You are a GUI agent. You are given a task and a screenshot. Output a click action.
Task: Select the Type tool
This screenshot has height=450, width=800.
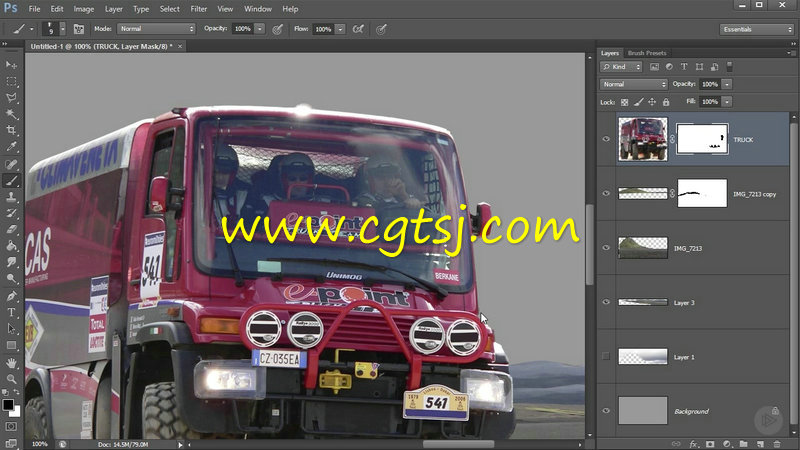click(11, 312)
